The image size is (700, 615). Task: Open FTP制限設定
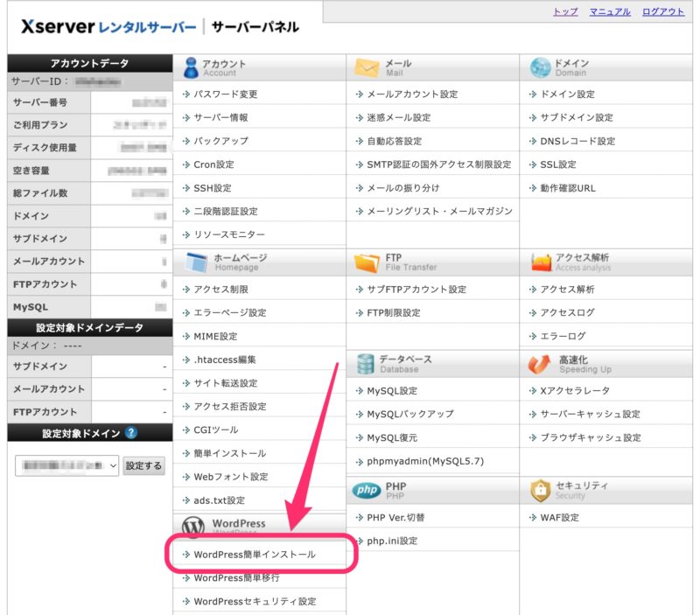coord(394,313)
